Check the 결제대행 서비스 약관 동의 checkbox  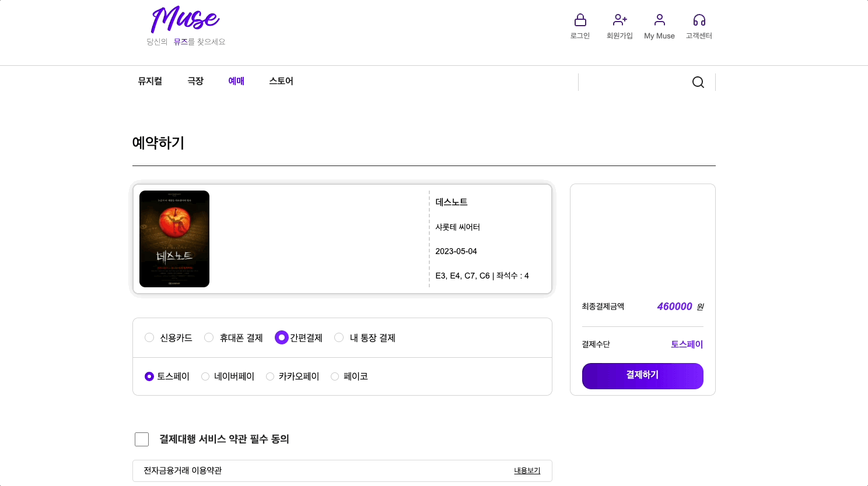[x=142, y=439]
